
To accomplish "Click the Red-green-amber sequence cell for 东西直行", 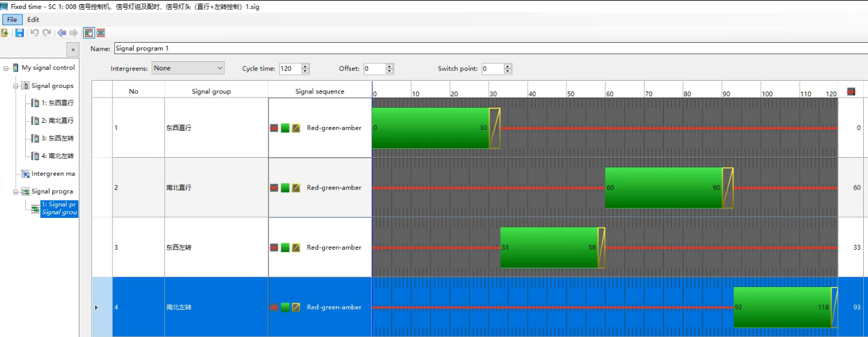I will (x=320, y=128).
